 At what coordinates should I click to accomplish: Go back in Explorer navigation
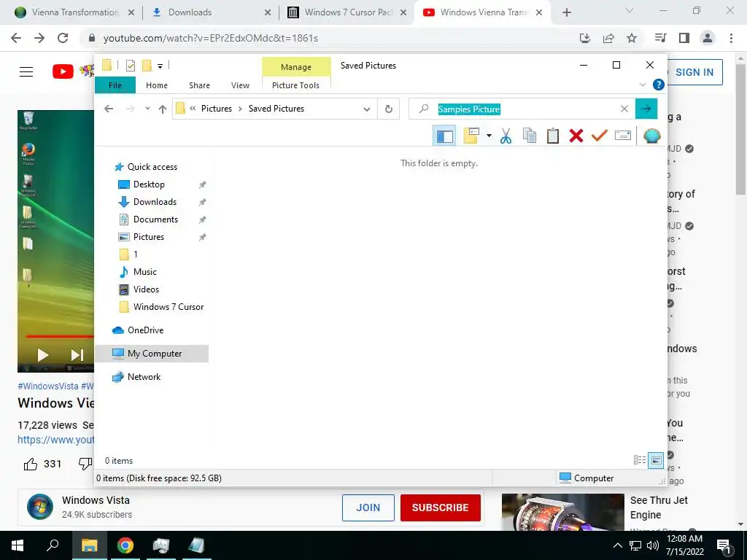(109, 109)
